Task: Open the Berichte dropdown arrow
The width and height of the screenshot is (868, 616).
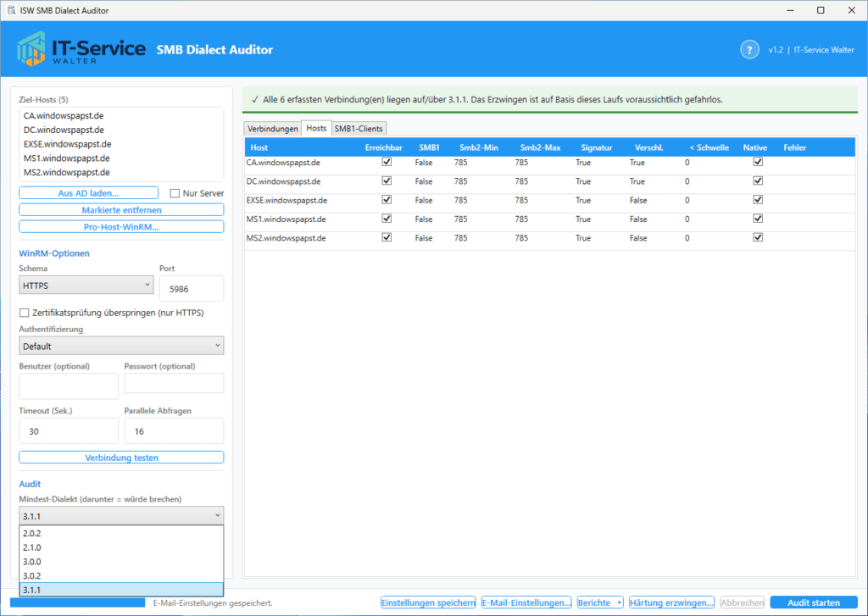Action: pyautogui.click(x=619, y=602)
